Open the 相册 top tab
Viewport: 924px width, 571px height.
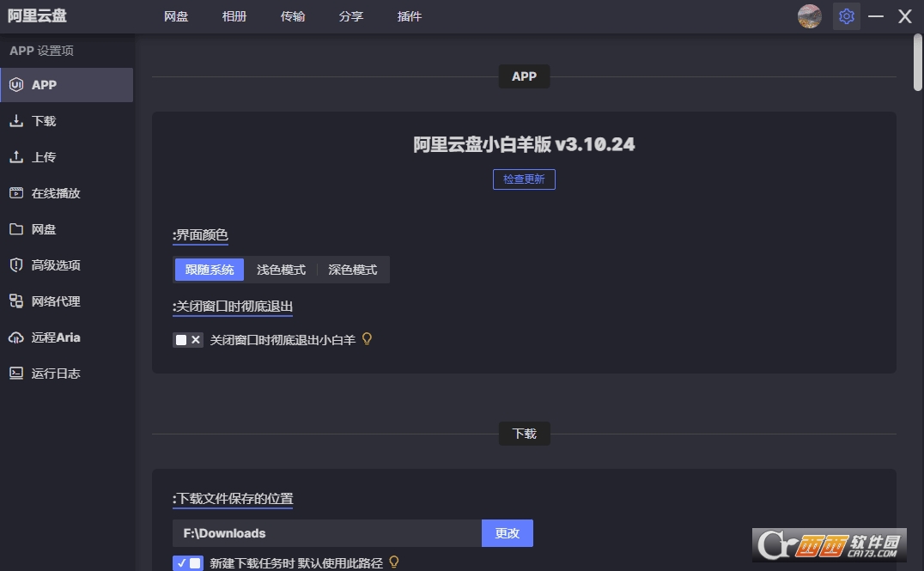(x=234, y=16)
